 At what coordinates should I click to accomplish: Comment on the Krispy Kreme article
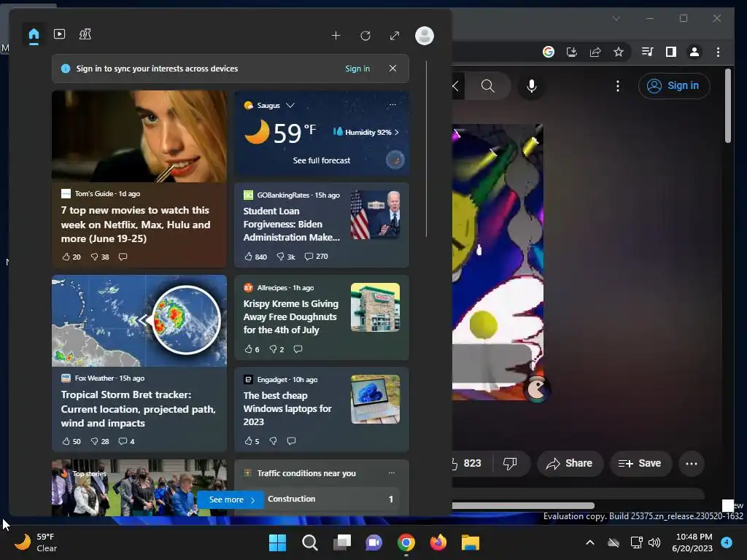tap(298, 349)
